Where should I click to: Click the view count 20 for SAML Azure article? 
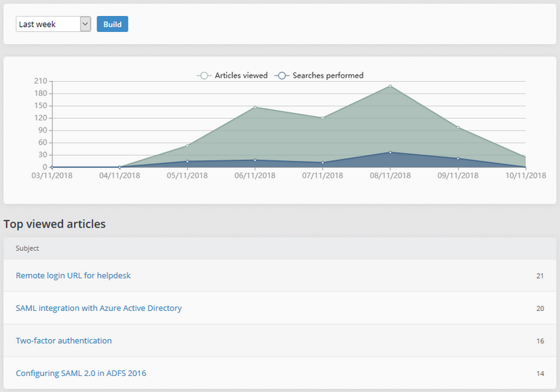coord(540,308)
